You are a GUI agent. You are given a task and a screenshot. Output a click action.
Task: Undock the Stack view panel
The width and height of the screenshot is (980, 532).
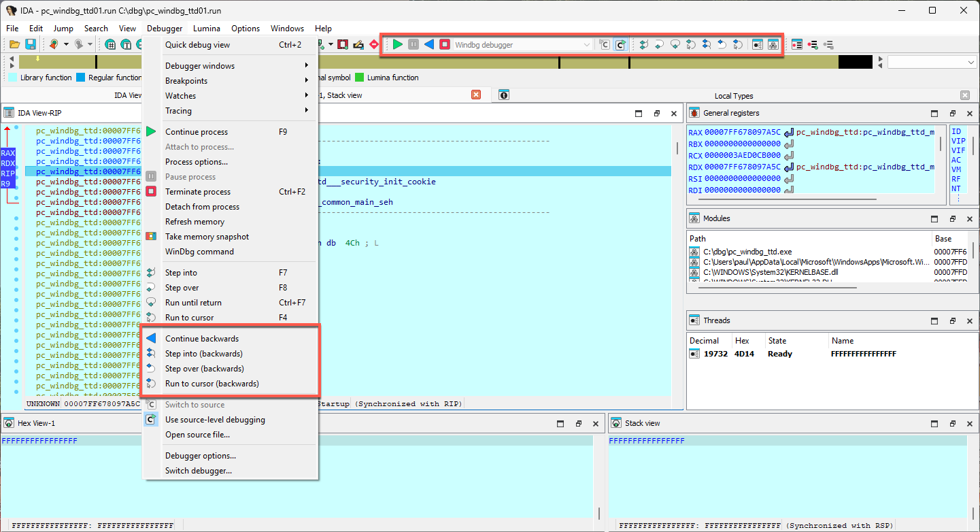[x=952, y=422]
